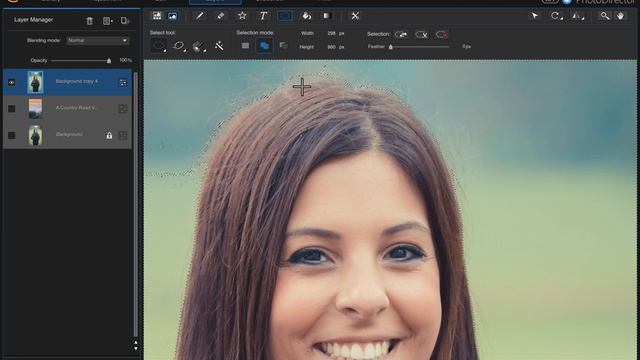Select the rectangular Selection tool in top toolbar

[284, 16]
